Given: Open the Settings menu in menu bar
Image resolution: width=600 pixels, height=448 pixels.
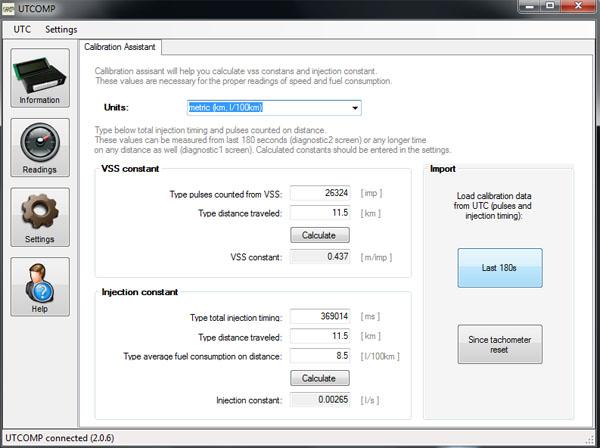Looking at the screenshot, I should point(61,29).
